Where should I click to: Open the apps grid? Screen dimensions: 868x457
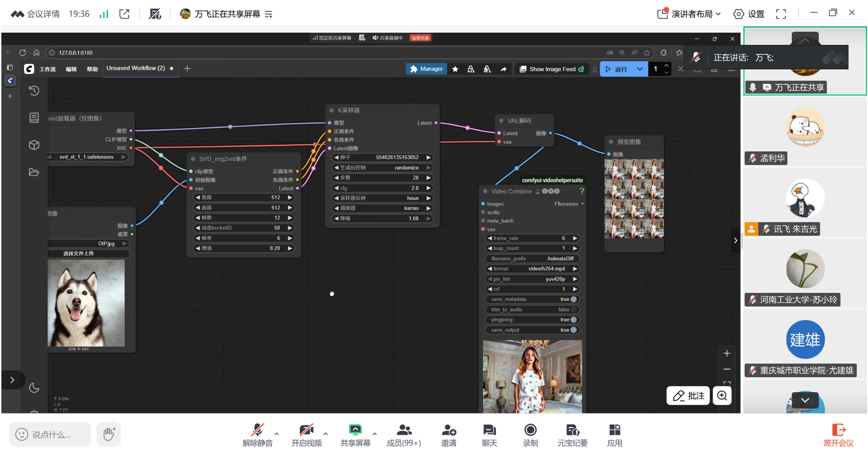click(614, 430)
